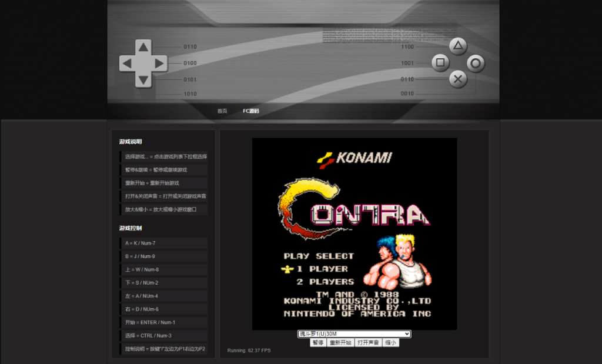Screen dimensions: 602x364
Task: Click the 暂停 pause button
Action: pyautogui.click(x=317, y=342)
